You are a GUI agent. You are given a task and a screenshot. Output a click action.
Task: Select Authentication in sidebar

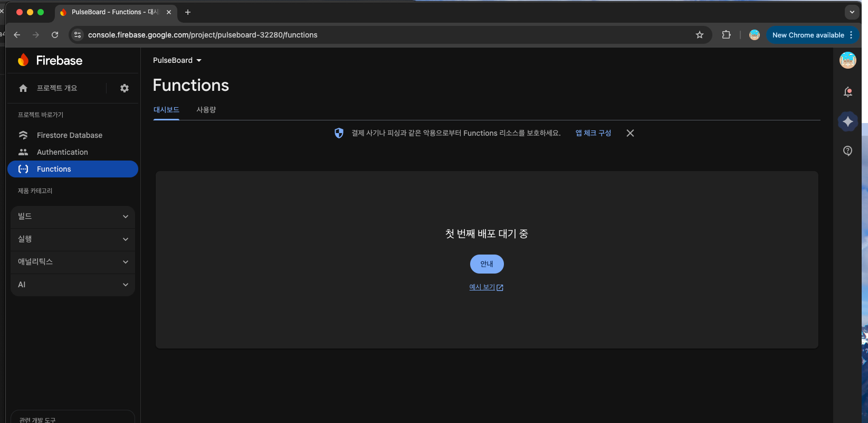tap(73, 152)
